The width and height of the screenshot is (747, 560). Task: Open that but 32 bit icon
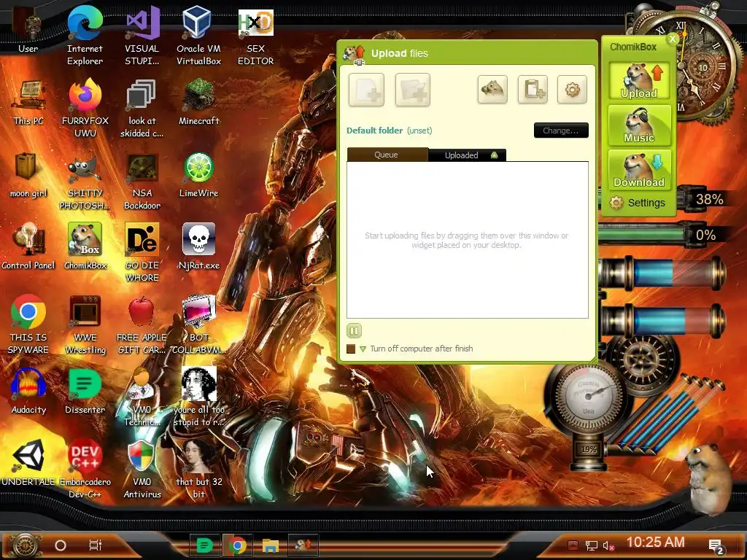[x=198, y=469]
